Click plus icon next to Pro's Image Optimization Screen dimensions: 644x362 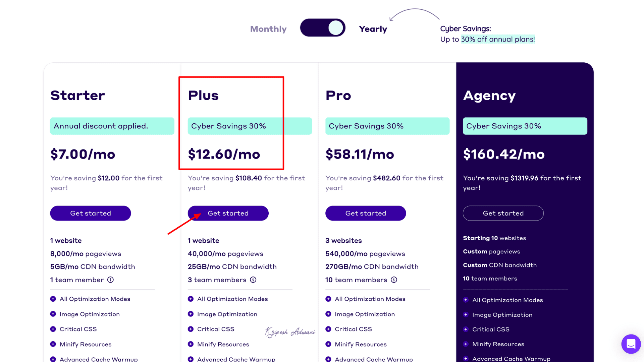point(328,314)
